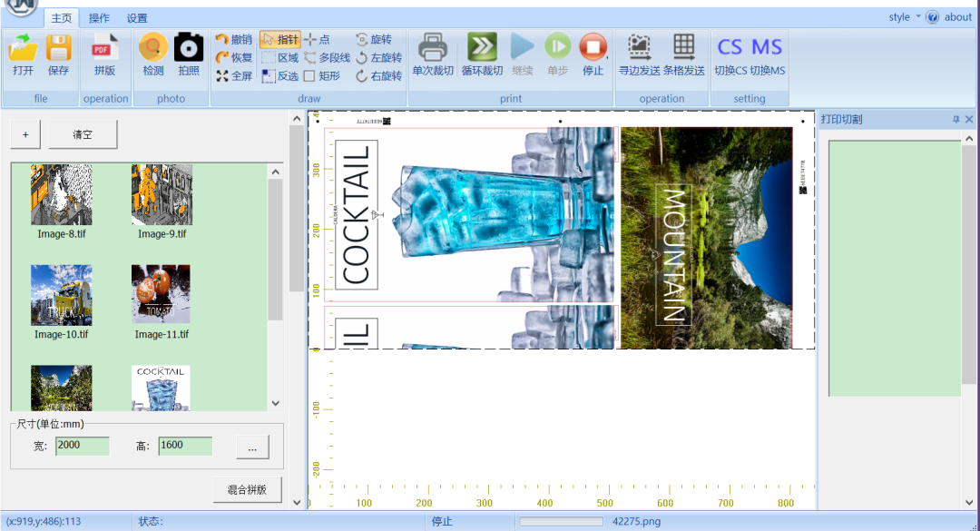The width and height of the screenshot is (980, 531).
Task: Click the 拍照 camera icon
Action: point(189,48)
